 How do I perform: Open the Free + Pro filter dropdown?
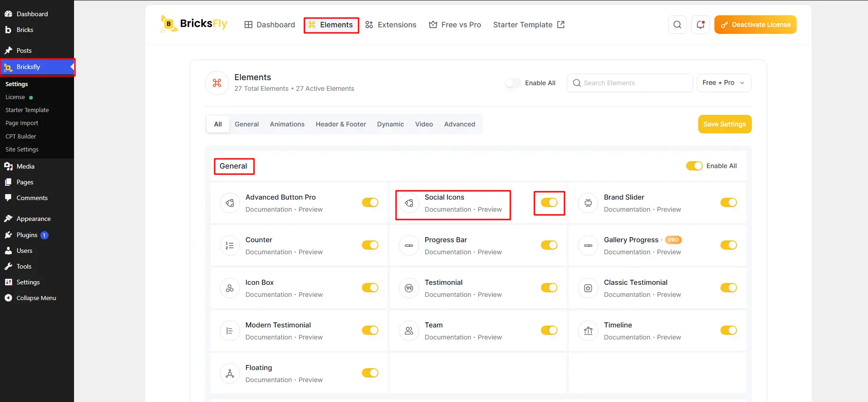click(724, 83)
